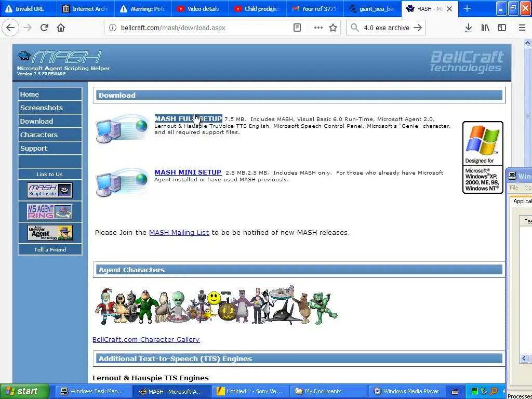Open the Windows Start button
This screenshot has height=399, width=532.
point(24,391)
